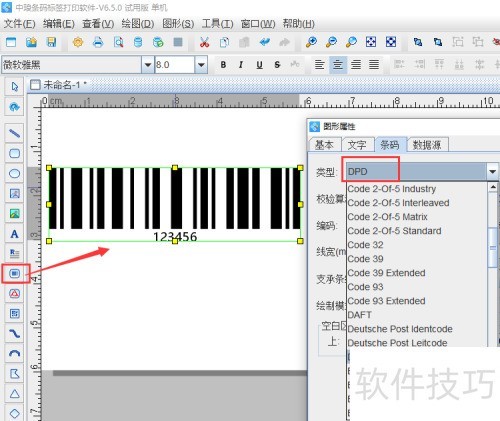This screenshot has width=500, height=421.
Task: Set left text alignment
Action: 320,65
